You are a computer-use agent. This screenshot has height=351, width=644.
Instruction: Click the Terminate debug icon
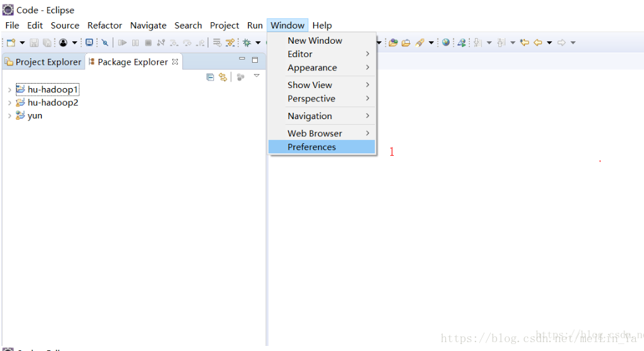(x=148, y=42)
